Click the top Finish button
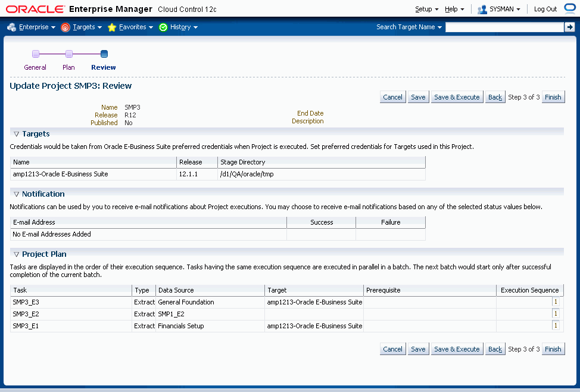The width and height of the screenshot is (580, 392). click(553, 97)
